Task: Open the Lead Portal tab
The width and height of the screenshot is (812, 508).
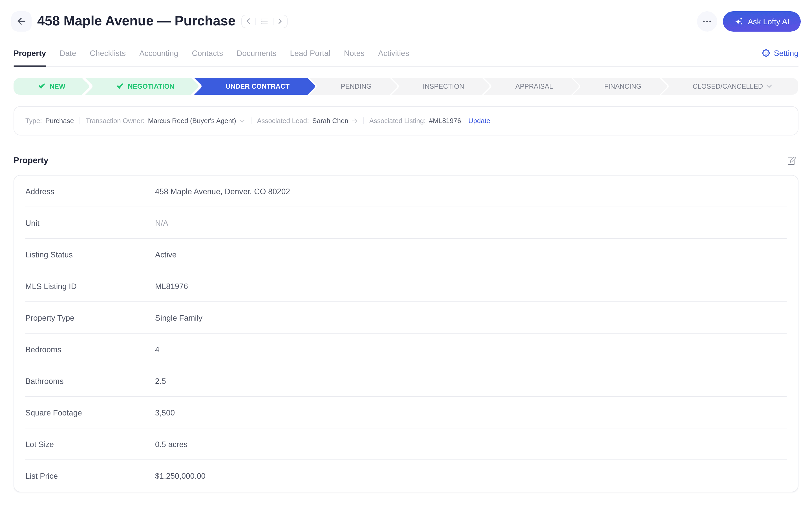Action: pos(310,53)
